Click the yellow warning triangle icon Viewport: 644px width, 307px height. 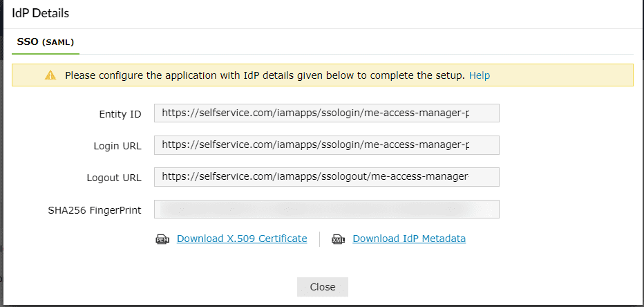pos(50,75)
